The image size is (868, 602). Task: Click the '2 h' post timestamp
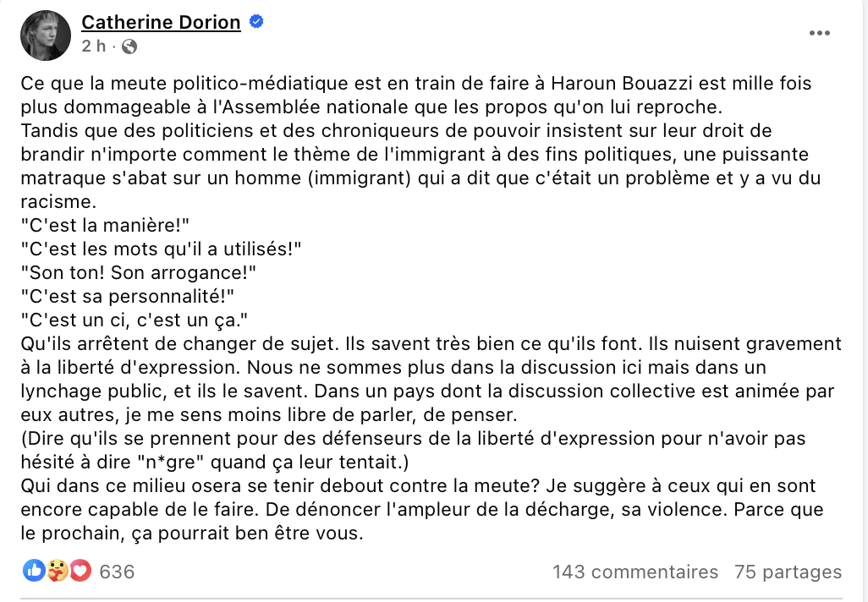click(x=94, y=46)
